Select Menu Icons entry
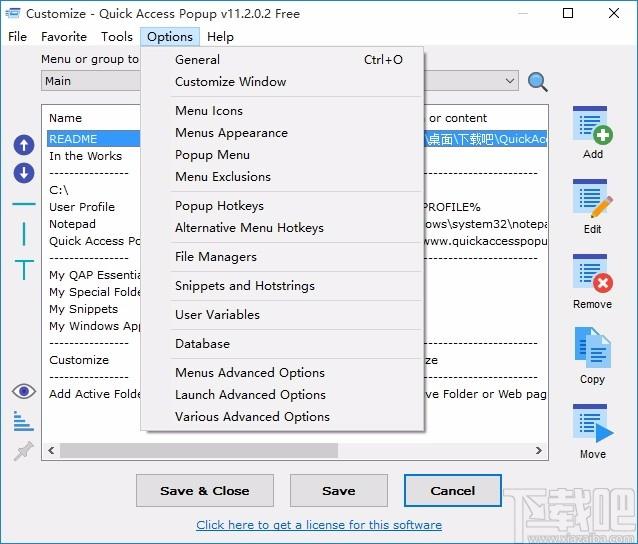This screenshot has height=544, width=638. (x=282, y=111)
